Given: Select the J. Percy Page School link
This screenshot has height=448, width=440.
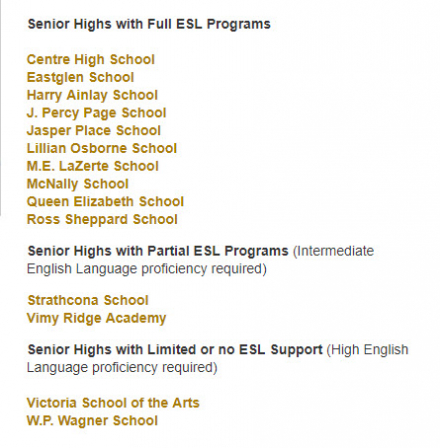Looking at the screenshot, I should [x=96, y=113].
